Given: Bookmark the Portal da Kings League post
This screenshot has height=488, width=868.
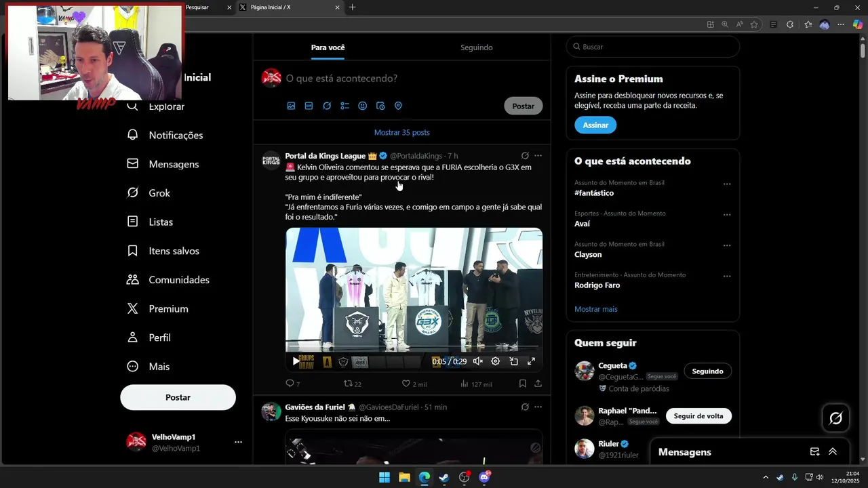Looking at the screenshot, I should pyautogui.click(x=522, y=384).
